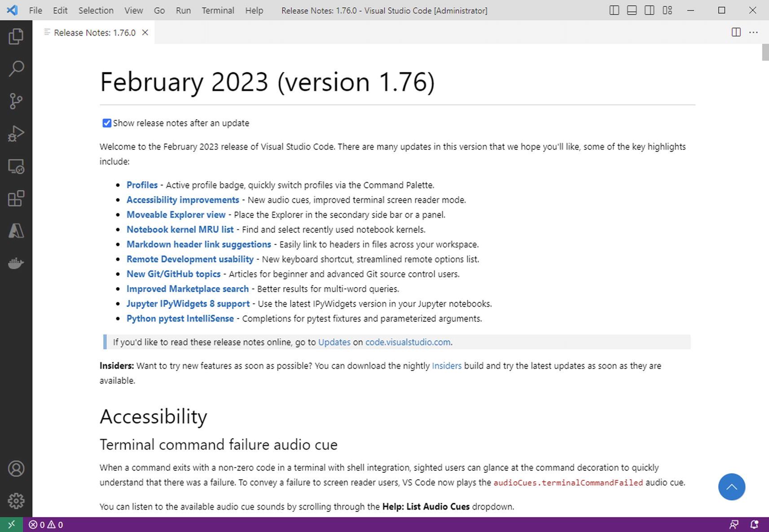Select the Release Notes: 1.76.0 tab
769x532 pixels.
pyautogui.click(x=94, y=32)
